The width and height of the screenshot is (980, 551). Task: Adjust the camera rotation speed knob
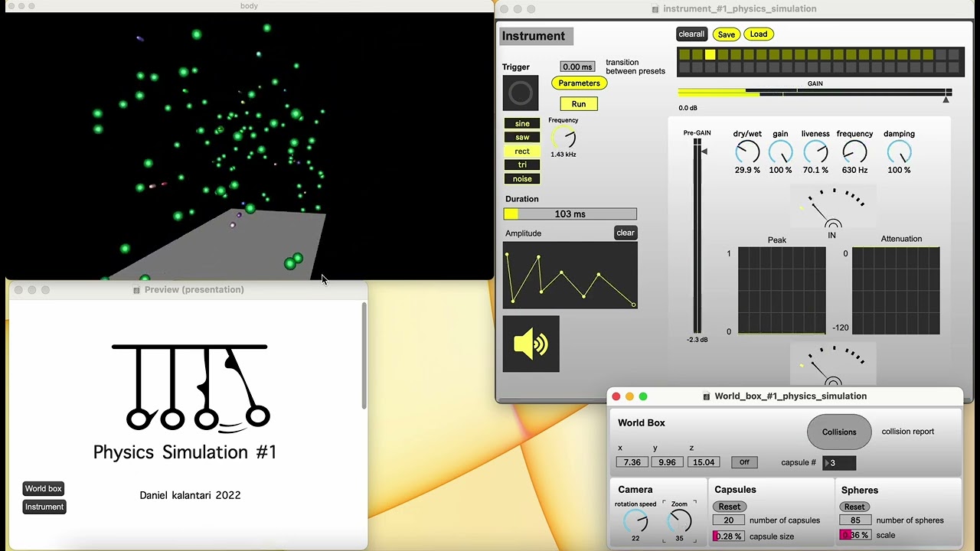pos(635,521)
